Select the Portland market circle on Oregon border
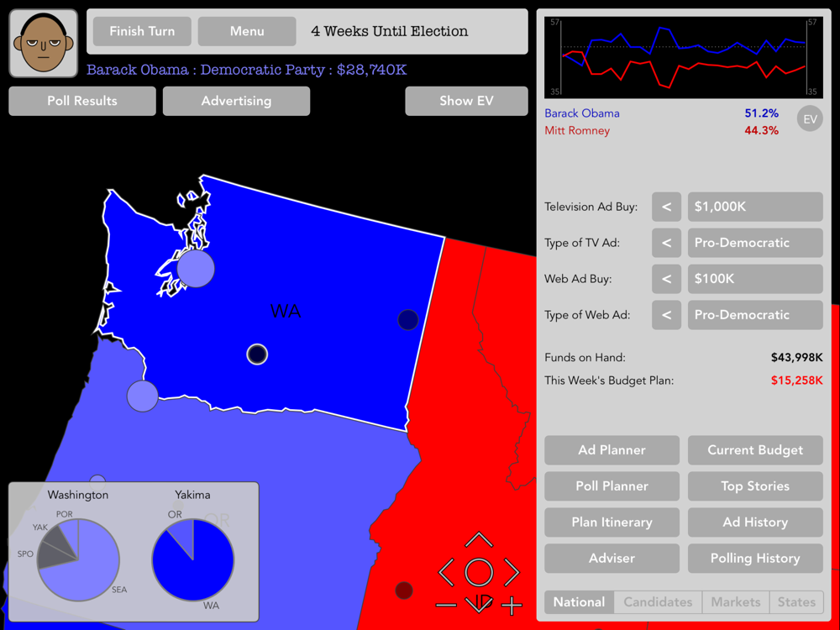840x630 pixels. (x=143, y=396)
